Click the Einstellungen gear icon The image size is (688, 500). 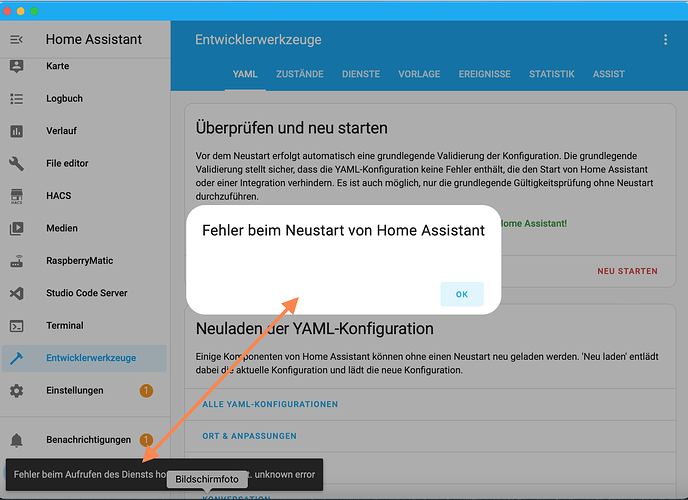coord(16,390)
